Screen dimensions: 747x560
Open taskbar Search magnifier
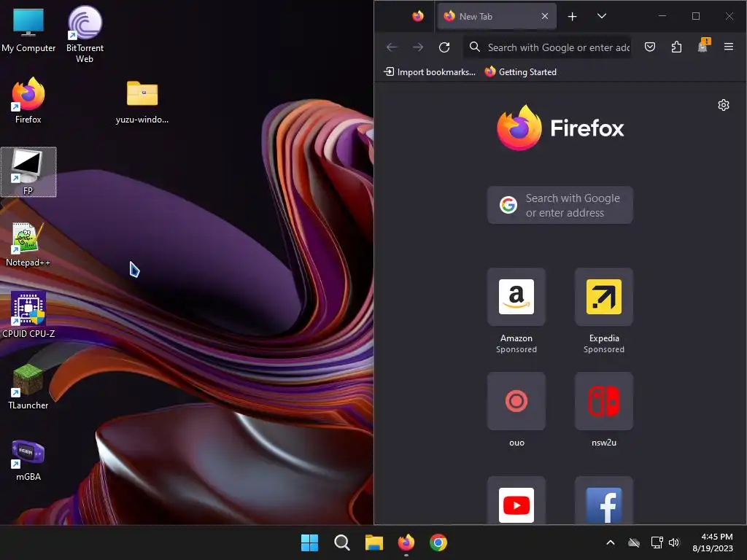pyautogui.click(x=341, y=542)
